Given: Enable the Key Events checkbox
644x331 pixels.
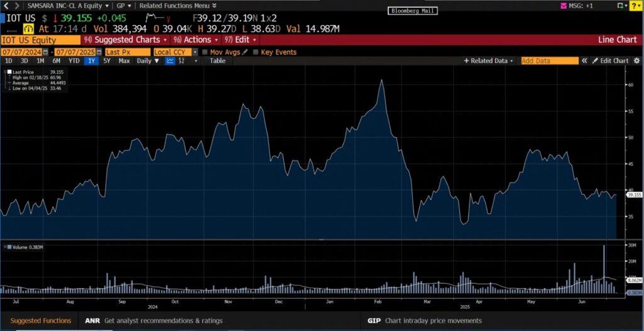Looking at the screenshot, I should point(255,52).
